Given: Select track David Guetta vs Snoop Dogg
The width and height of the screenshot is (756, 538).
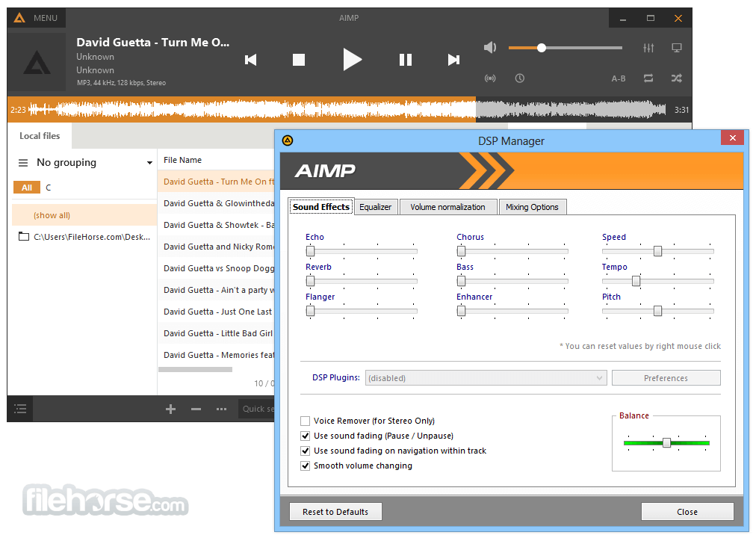Looking at the screenshot, I should point(217,268).
